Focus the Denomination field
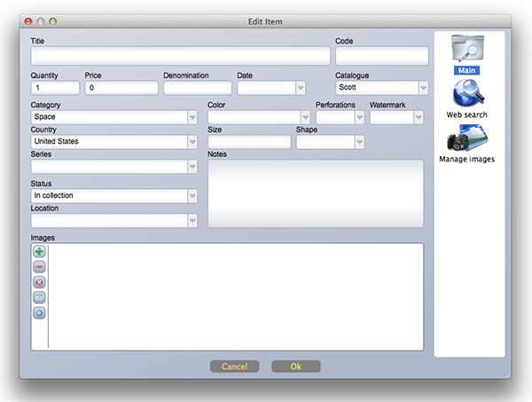This screenshot has width=532, height=402. (x=198, y=88)
